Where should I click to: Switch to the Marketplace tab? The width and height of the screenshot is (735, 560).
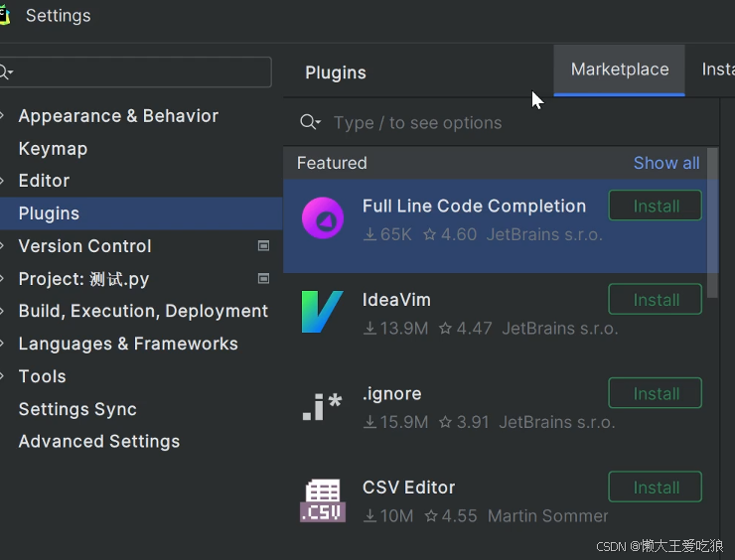pyautogui.click(x=619, y=70)
